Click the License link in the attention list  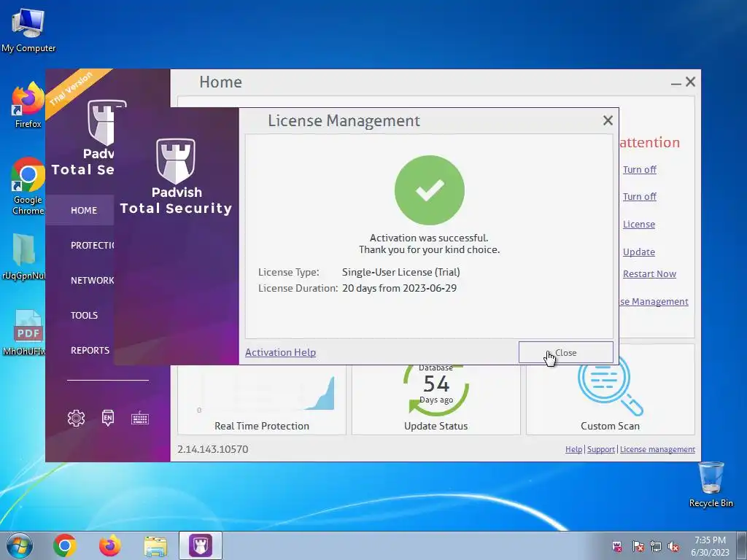click(639, 225)
